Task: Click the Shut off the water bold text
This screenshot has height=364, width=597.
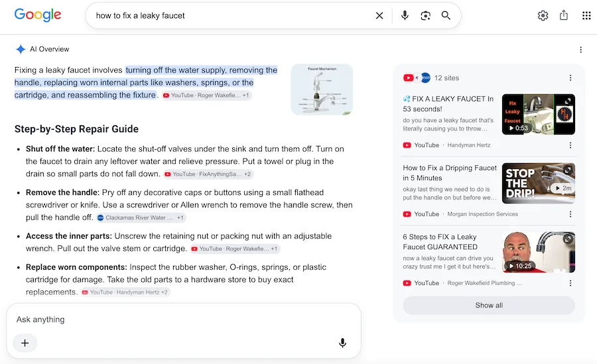Action: (x=60, y=149)
